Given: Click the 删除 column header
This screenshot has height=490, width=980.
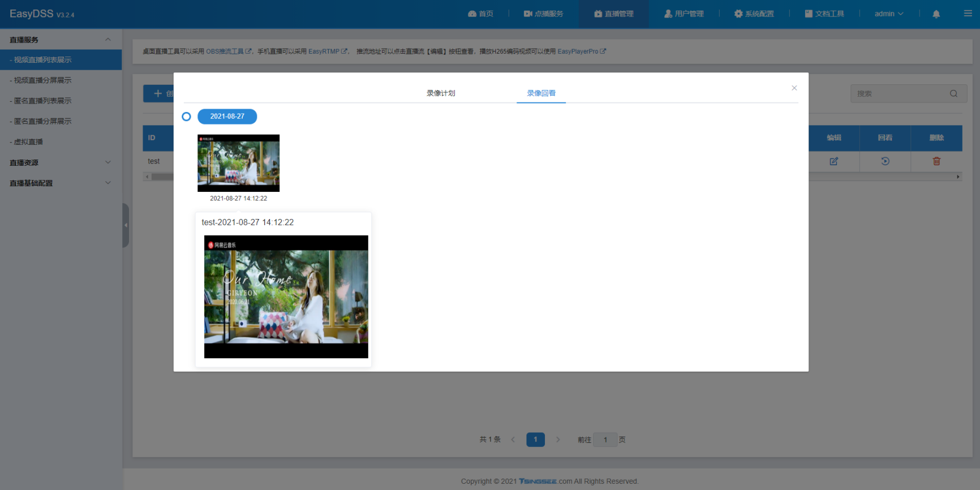Looking at the screenshot, I should 936,138.
